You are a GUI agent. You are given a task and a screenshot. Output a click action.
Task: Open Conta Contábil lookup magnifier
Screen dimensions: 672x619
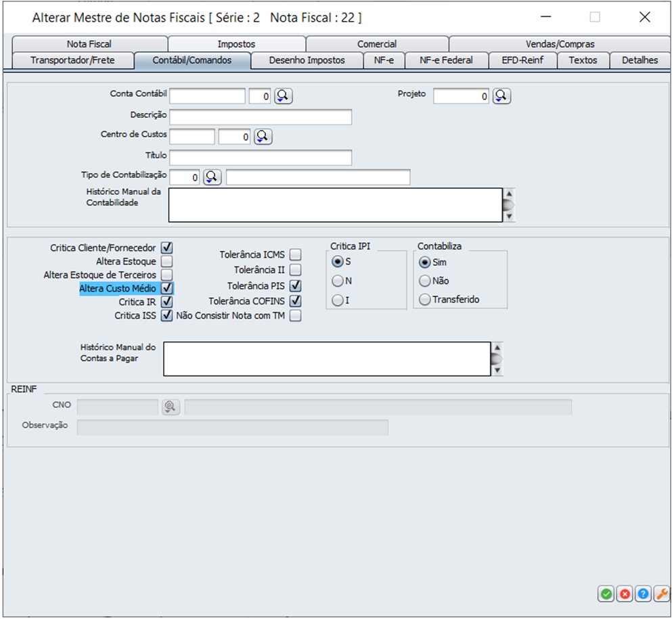tap(284, 96)
